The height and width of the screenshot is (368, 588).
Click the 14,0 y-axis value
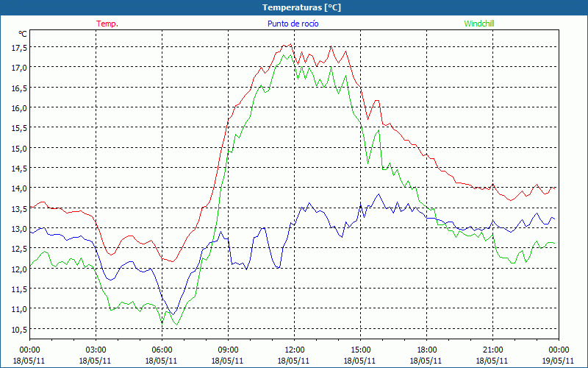[19, 188]
